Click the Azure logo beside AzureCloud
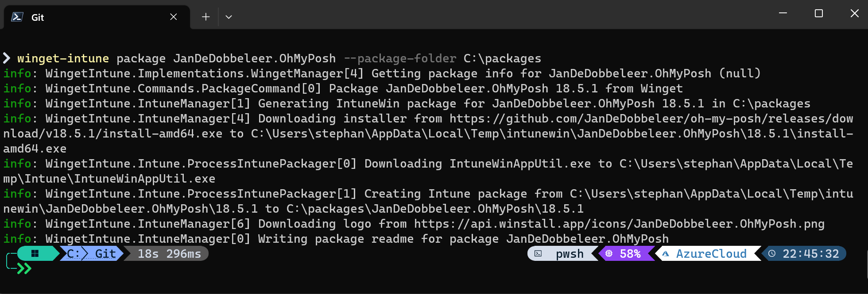Screen dimensions: 868x294 click(x=665, y=254)
